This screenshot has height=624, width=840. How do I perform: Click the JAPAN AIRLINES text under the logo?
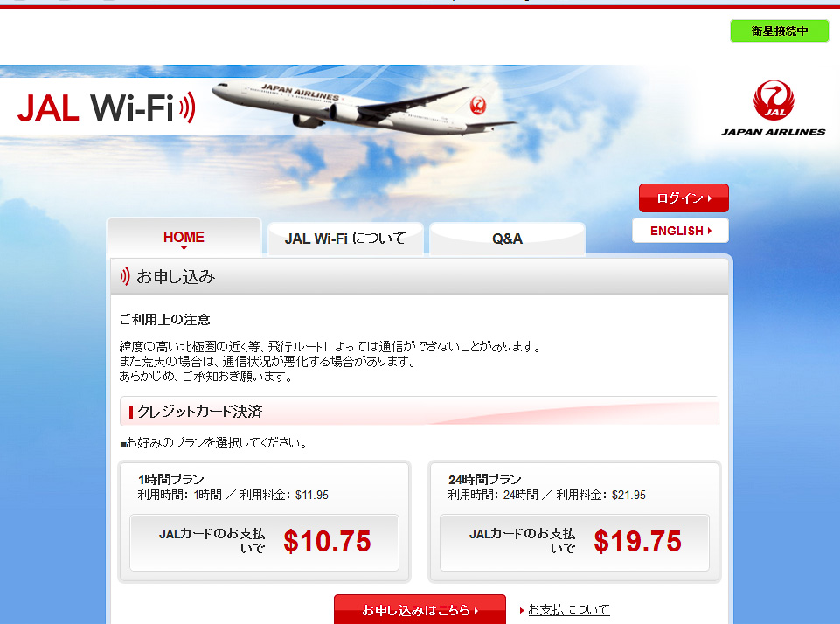coord(773,132)
